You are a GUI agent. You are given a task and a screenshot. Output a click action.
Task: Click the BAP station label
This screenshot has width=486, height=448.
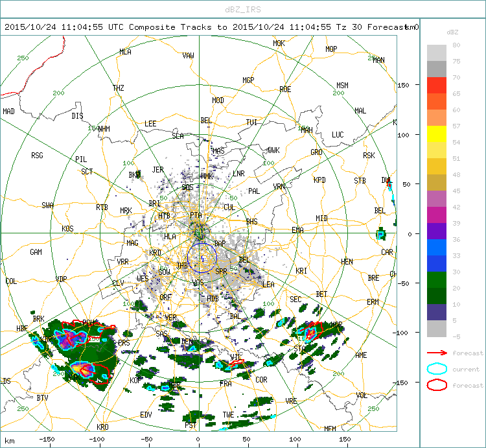pos(220,244)
